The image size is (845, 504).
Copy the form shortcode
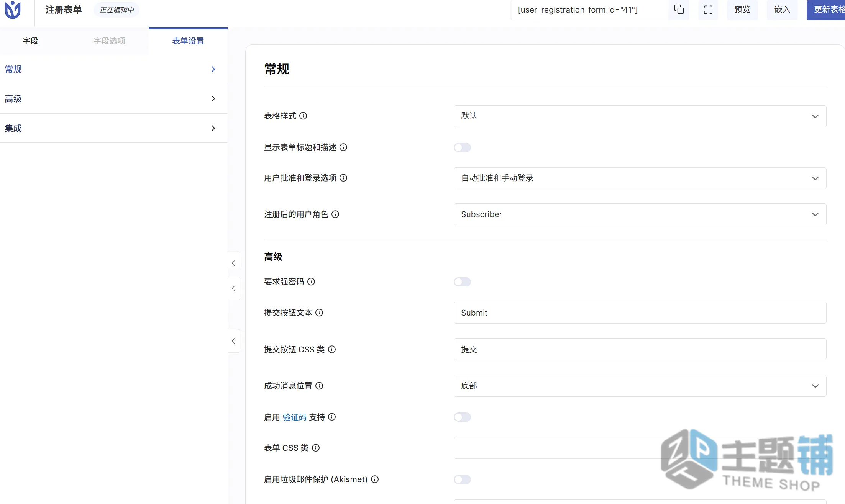tap(679, 10)
